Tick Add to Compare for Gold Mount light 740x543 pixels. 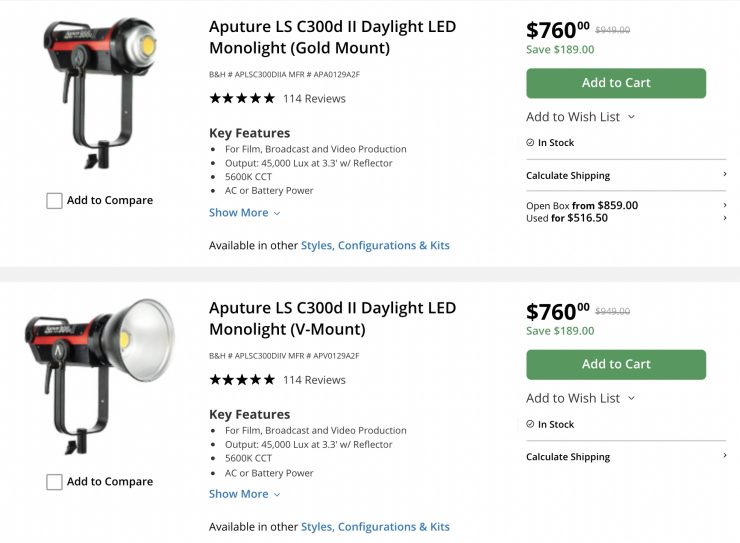[54, 201]
